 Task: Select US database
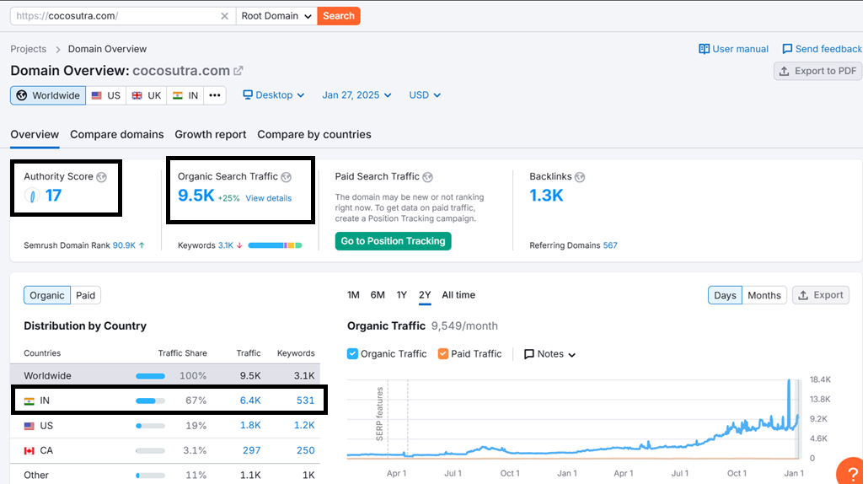pyautogui.click(x=106, y=95)
